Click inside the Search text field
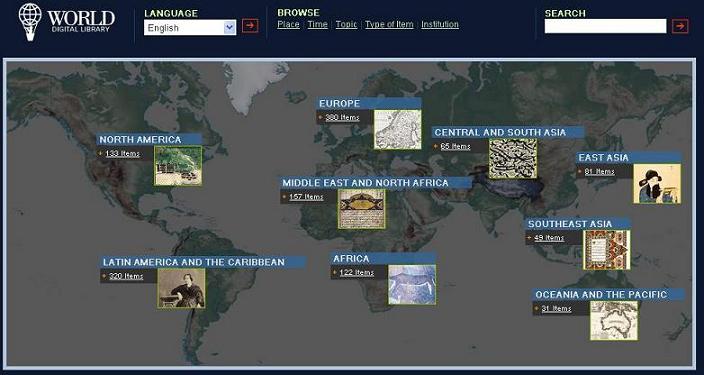Screen dimensions: 704x375 (x=605, y=26)
